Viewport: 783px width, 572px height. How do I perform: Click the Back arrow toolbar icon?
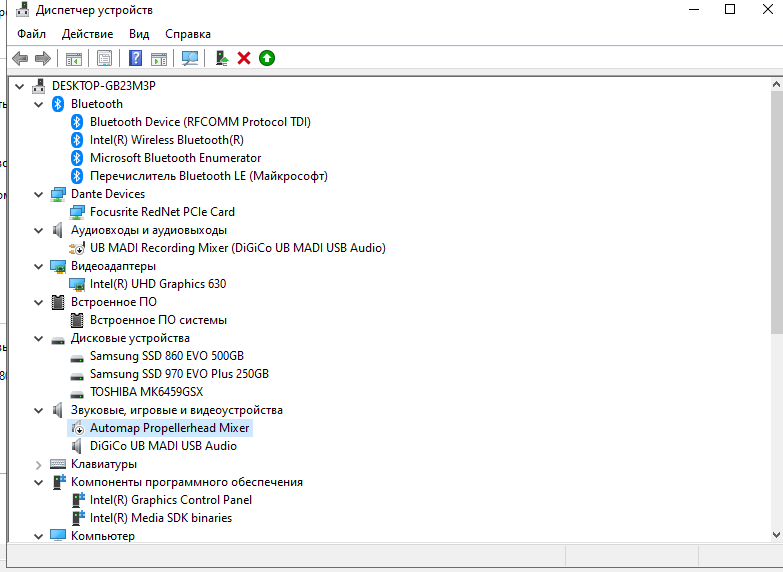click(x=20, y=58)
